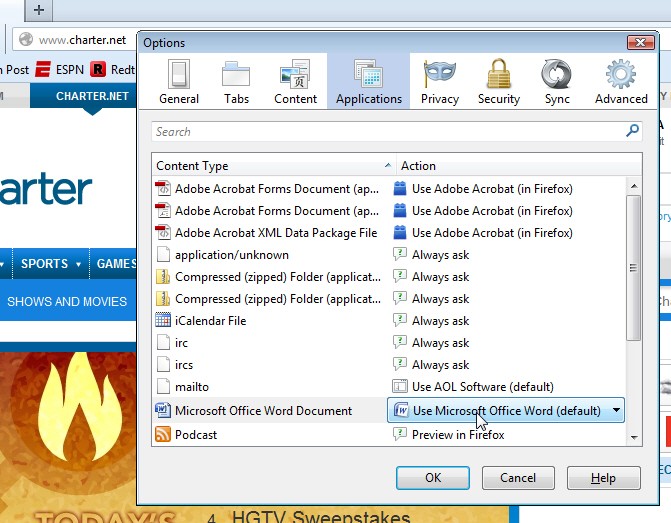Close the Options dialog window
This screenshot has width=671, height=523.
coord(641,42)
